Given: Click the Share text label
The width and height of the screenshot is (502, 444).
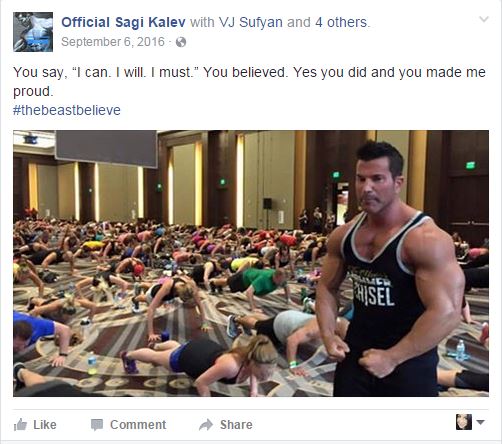Looking at the screenshot, I should click(236, 425).
